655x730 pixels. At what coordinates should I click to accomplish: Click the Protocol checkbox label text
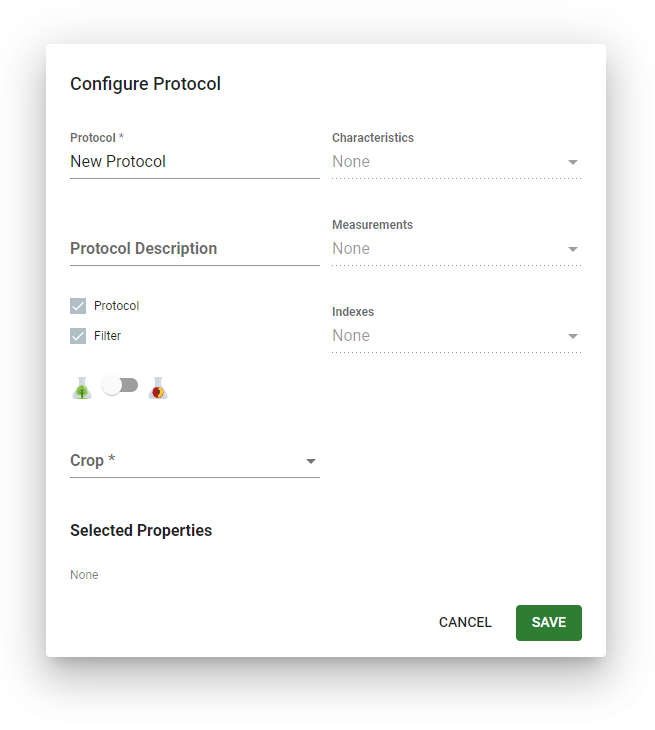pos(117,306)
